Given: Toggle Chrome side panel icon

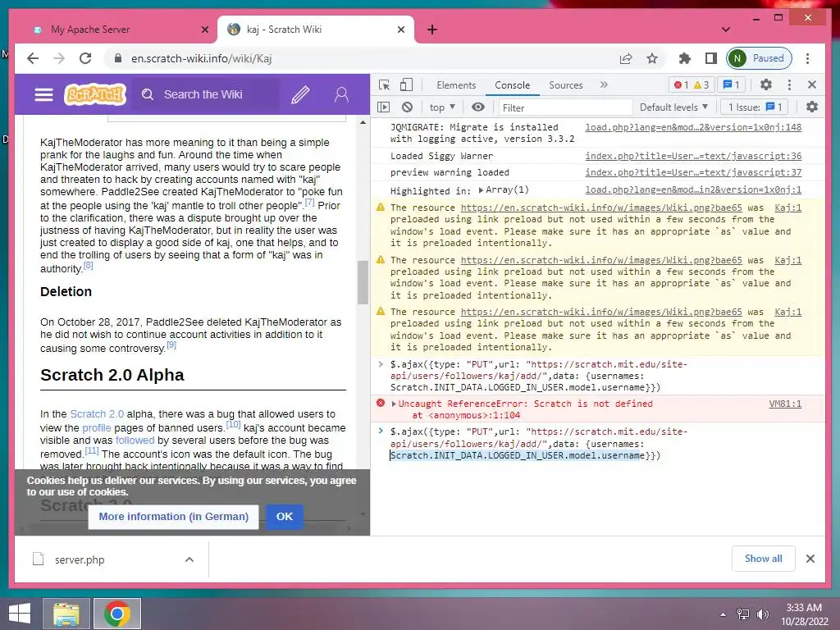Looking at the screenshot, I should tap(711, 58).
